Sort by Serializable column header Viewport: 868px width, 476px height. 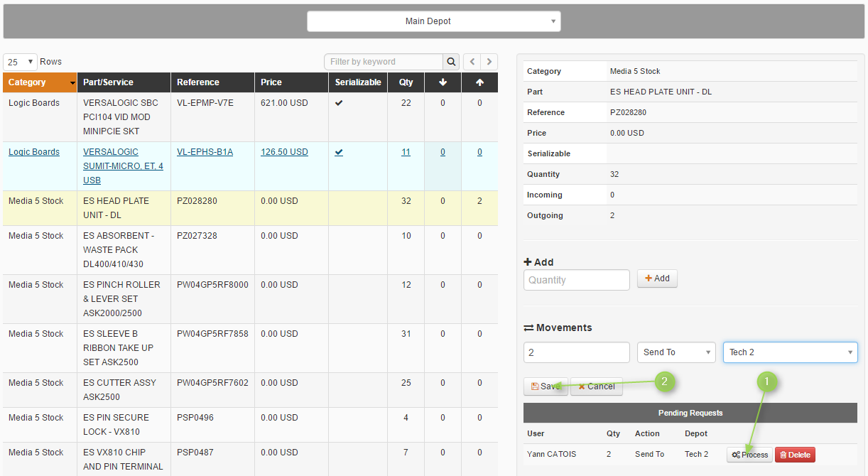tap(358, 82)
